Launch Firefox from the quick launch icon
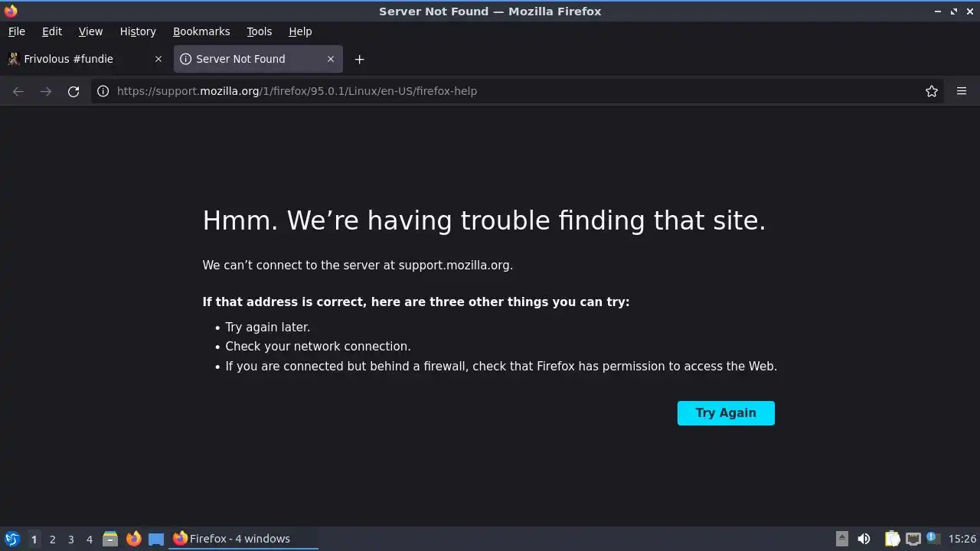The image size is (980, 551). tap(133, 539)
